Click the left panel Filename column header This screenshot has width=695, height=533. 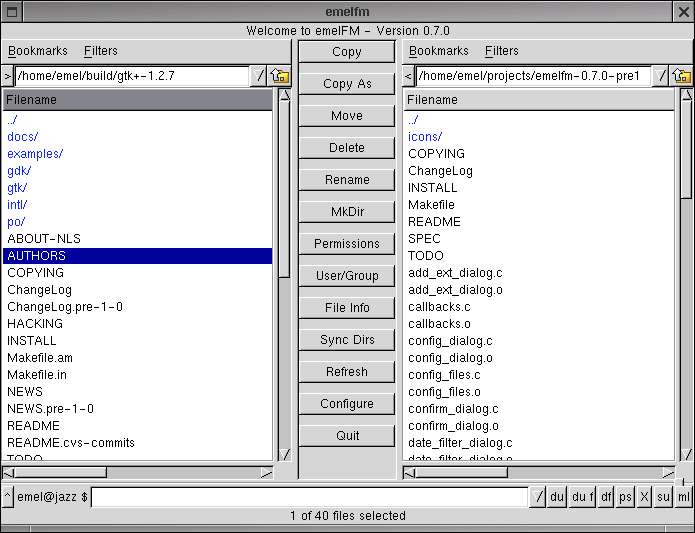(x=137, y=100)
